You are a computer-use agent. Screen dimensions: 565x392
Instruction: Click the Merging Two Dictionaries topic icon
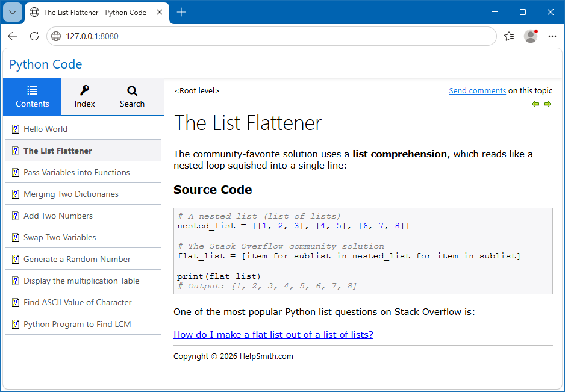click(x=16, y=194)
